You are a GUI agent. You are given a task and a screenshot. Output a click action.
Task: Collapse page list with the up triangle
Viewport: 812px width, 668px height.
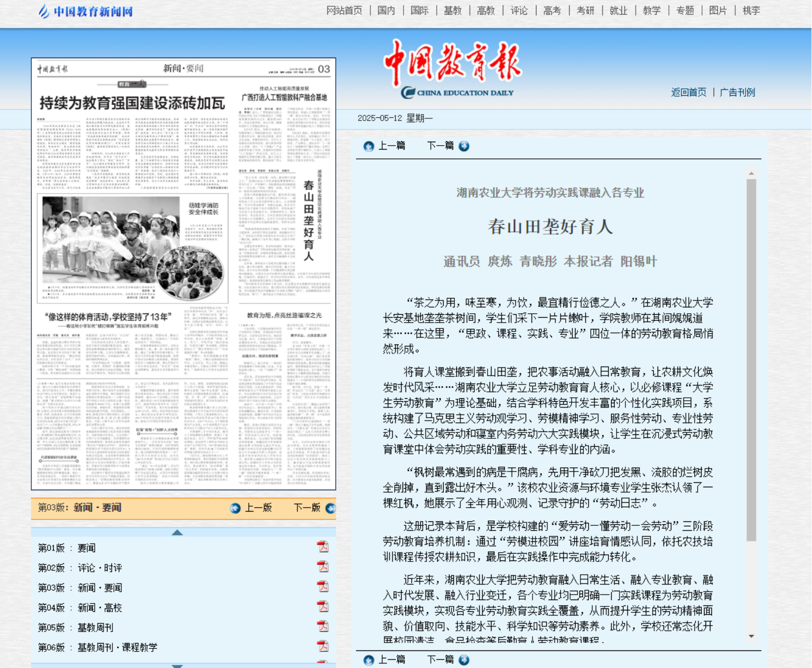tap(177, 532)
